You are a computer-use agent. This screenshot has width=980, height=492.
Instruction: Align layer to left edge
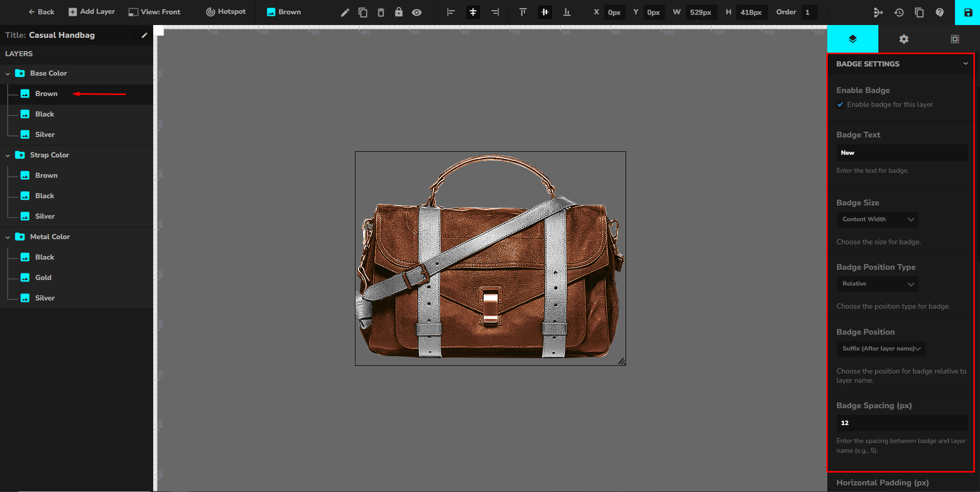pos(450,12)
